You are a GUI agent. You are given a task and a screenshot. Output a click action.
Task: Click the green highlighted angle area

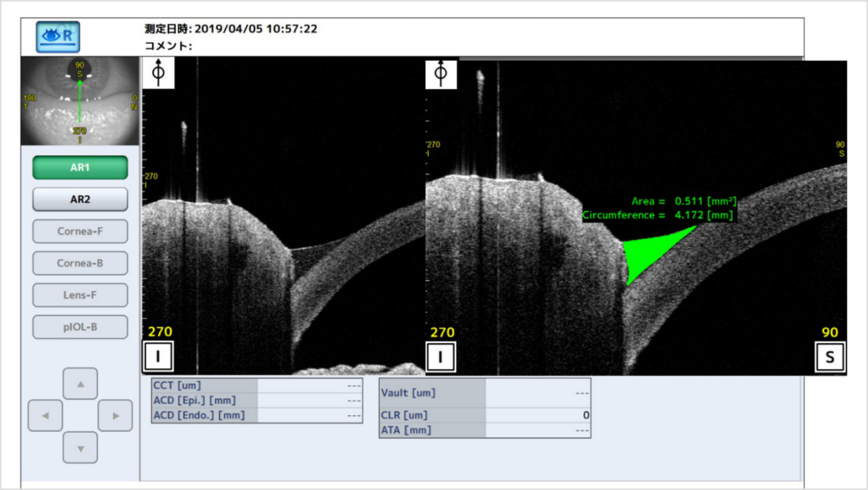[645, 252]
